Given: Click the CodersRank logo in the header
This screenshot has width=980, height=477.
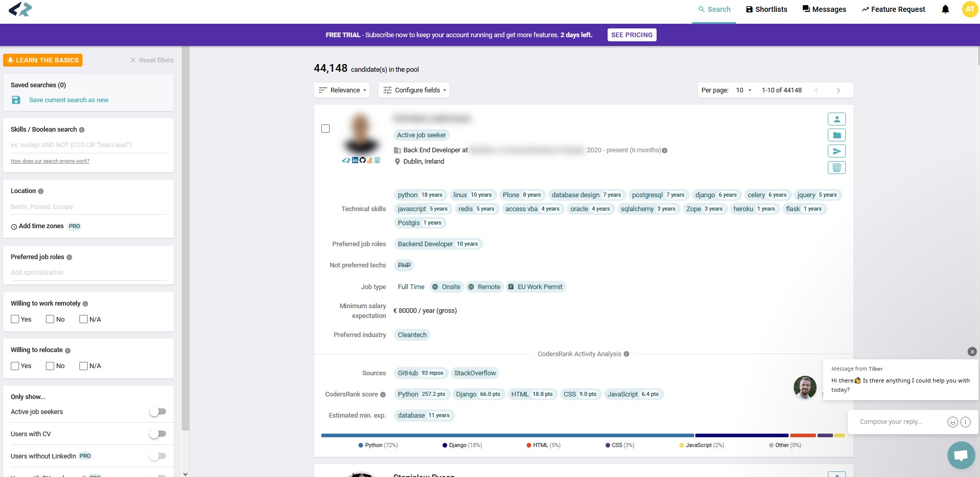Looking at the screenshot, I should point(21,9).
